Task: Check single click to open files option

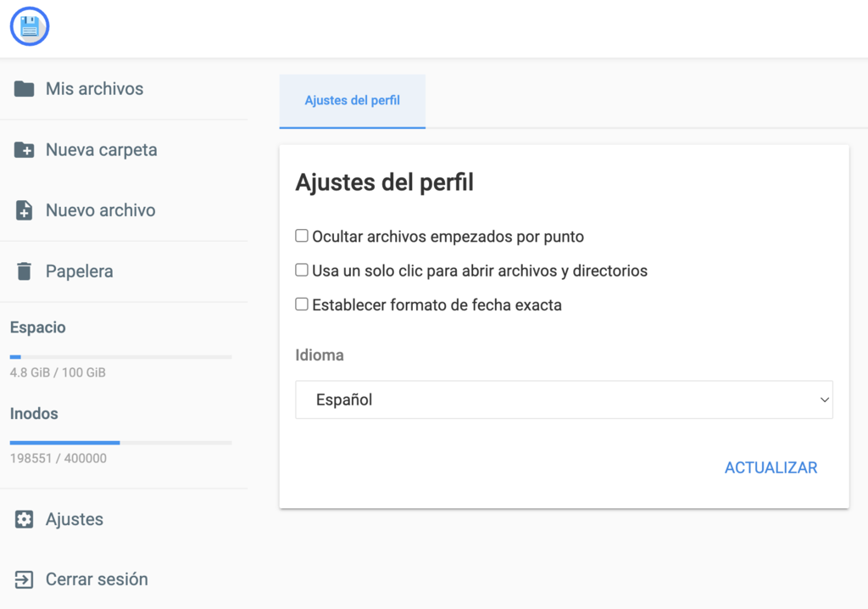Action: [x=301, y=270]
